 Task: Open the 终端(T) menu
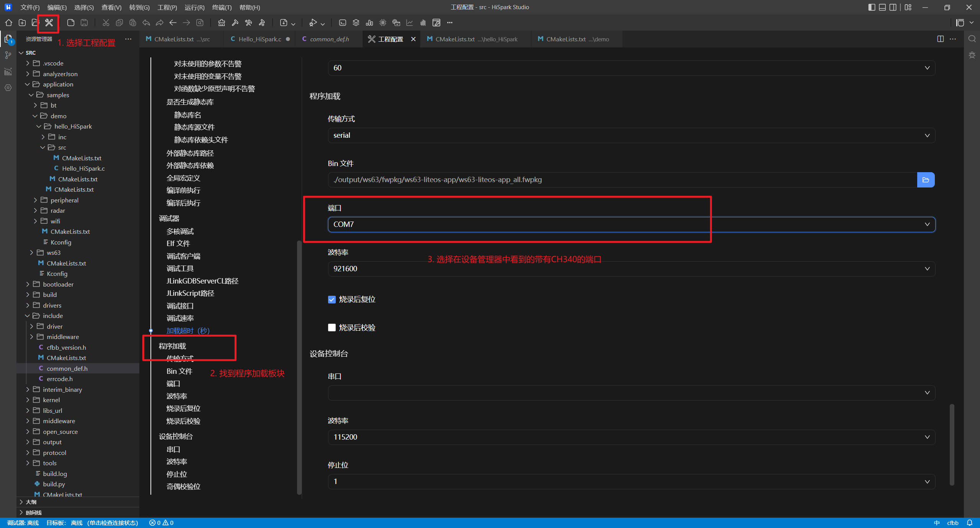pyautogui.click(x=222, y=7)
